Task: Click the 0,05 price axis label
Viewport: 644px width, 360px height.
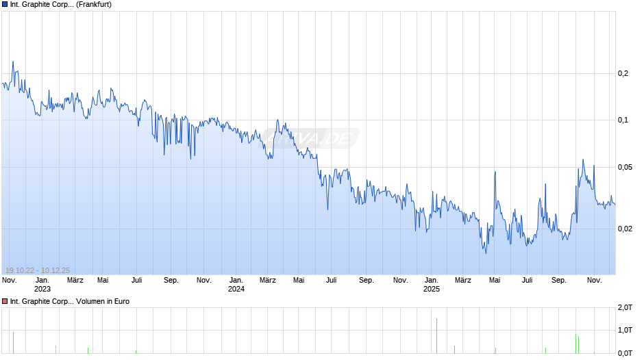Action: tap(625, 167)
